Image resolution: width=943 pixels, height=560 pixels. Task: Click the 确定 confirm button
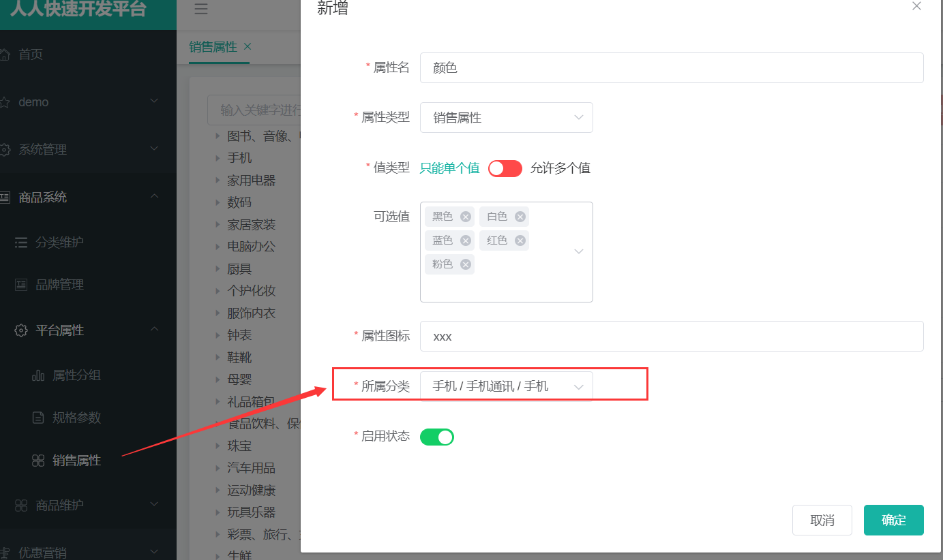tap(894, 520)
